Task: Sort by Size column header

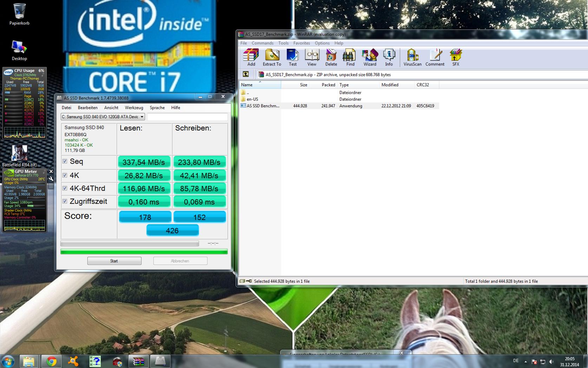Action: [295, 85]
